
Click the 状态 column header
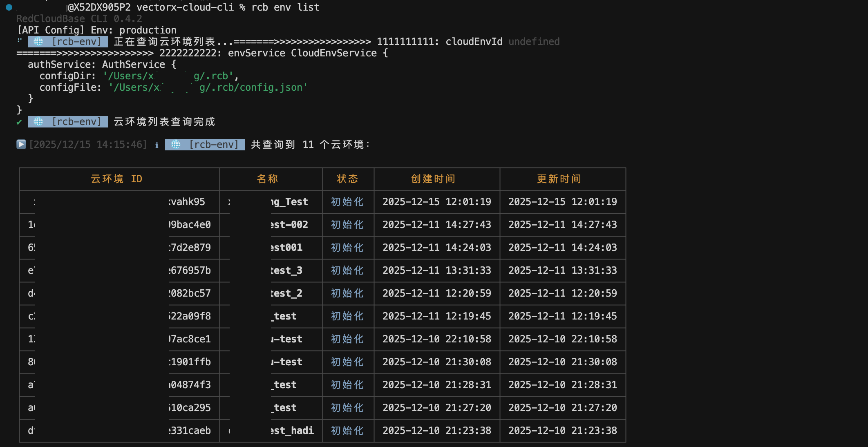(347, 179)
